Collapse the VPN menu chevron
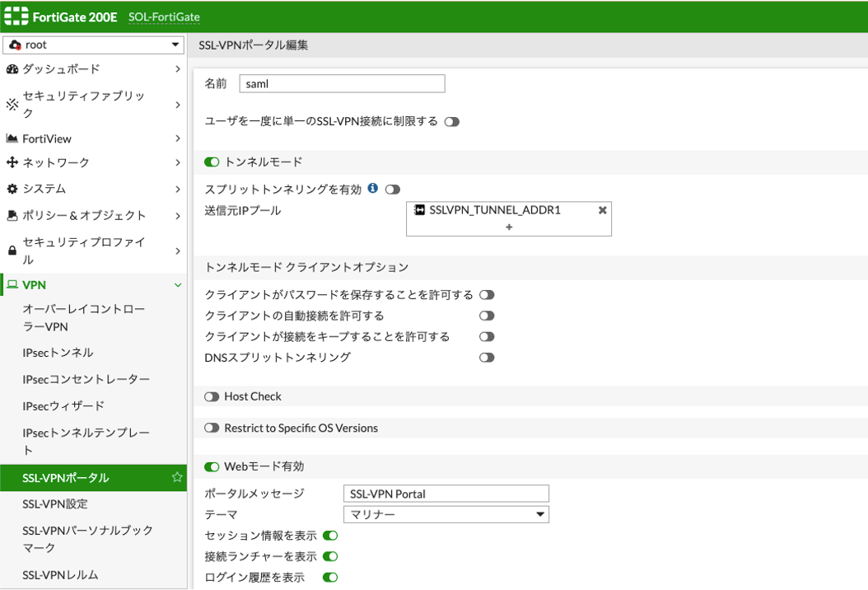Image resolution: width=868 pixels, height=590 pixels. coord(178,285)
